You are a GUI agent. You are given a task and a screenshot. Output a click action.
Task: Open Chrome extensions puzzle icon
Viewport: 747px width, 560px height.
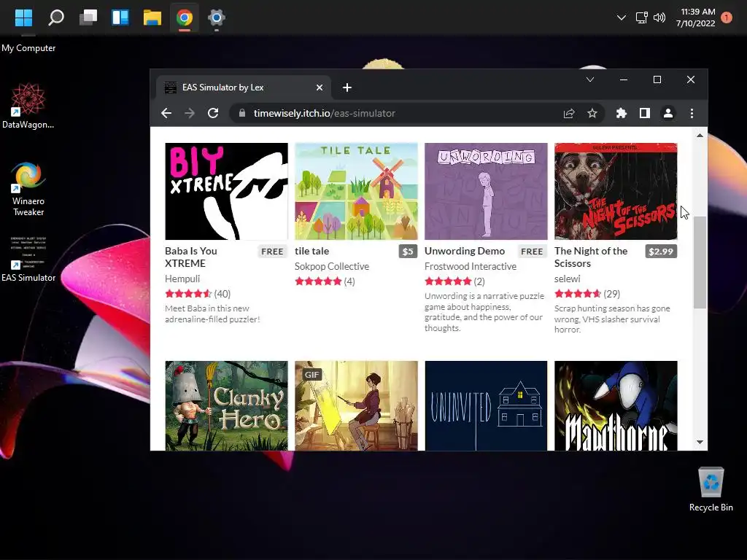622,113
